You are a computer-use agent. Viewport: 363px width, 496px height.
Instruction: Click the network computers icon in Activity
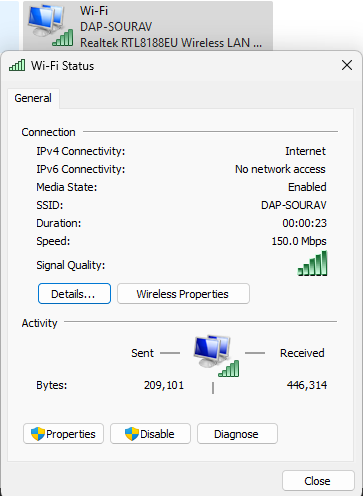[216, 355]
